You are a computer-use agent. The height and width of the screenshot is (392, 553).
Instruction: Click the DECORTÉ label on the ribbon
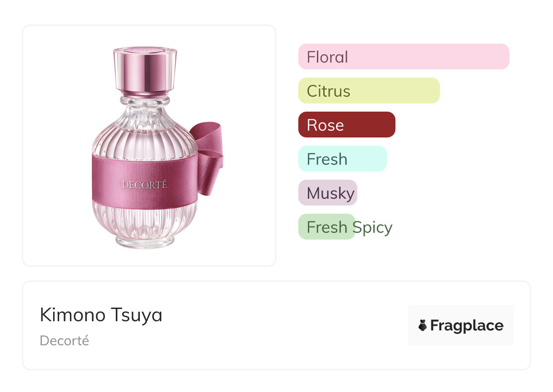click(x=144, y=185)
